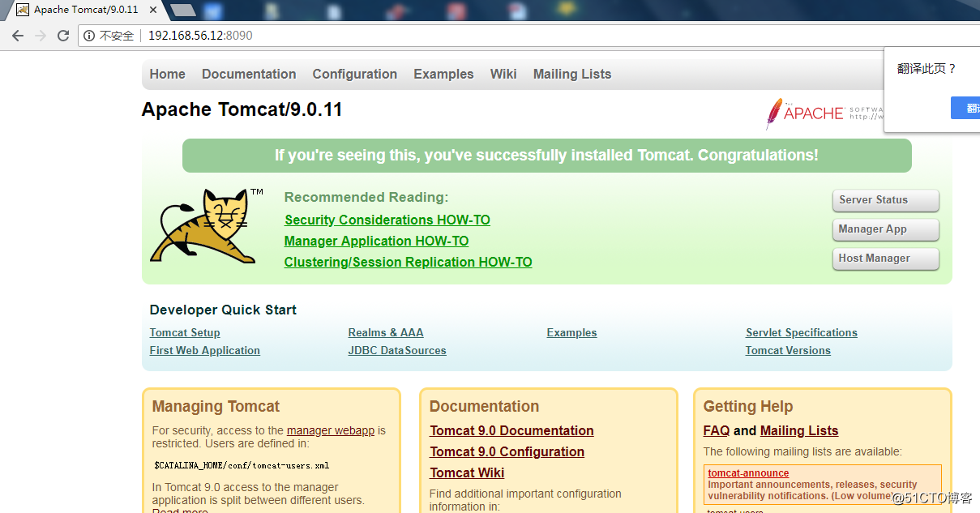Open the Realms & AAA link
The image size is (980, 513).
[386, 333]
